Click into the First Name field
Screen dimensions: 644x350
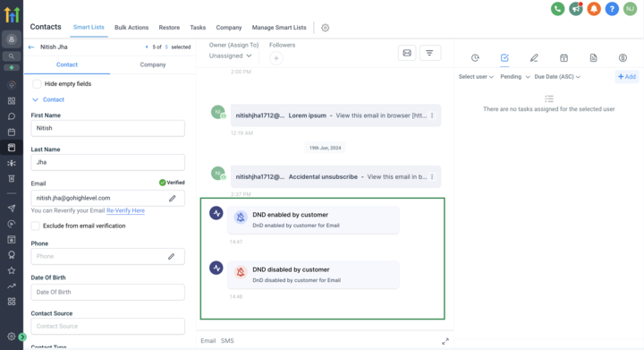(107, 128)
